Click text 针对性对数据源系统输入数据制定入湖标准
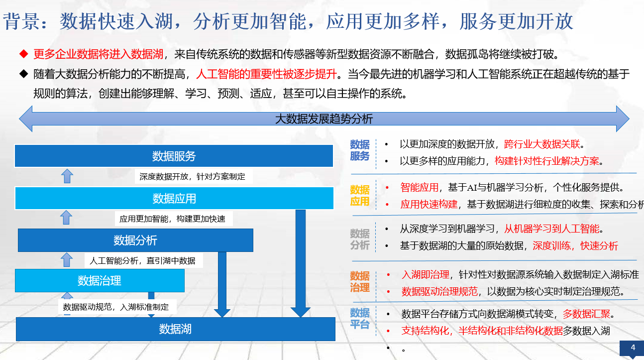The width and height of the screenshot is (644, 360). coord(548,275)
